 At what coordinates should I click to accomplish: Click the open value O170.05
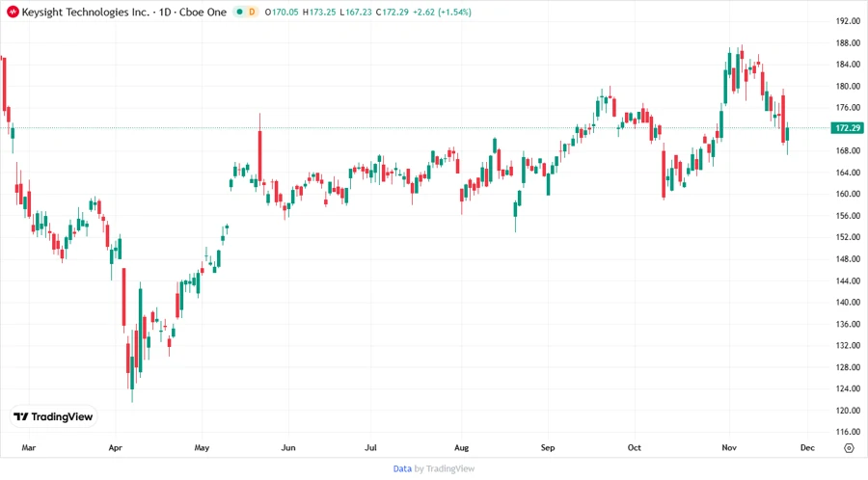[282, 12]
